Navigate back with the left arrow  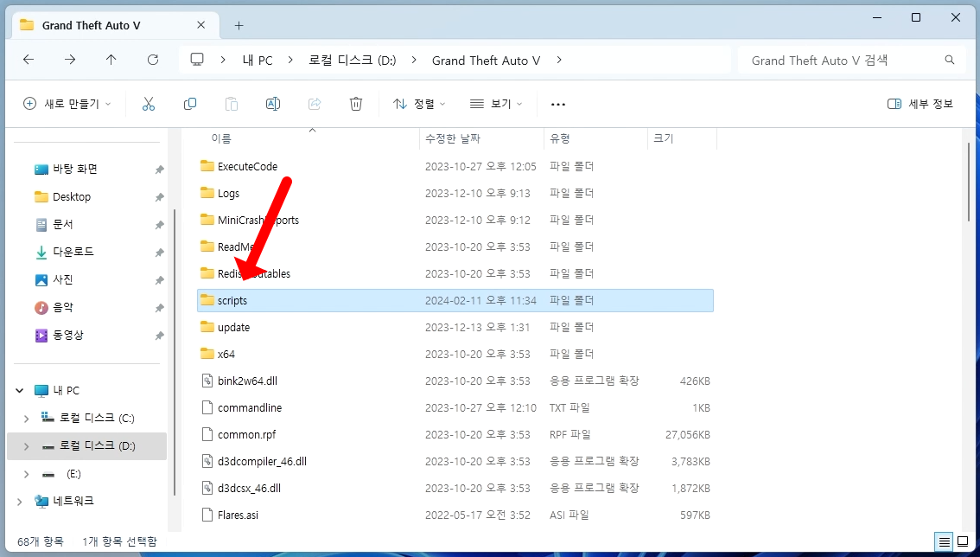coord(29,60)
